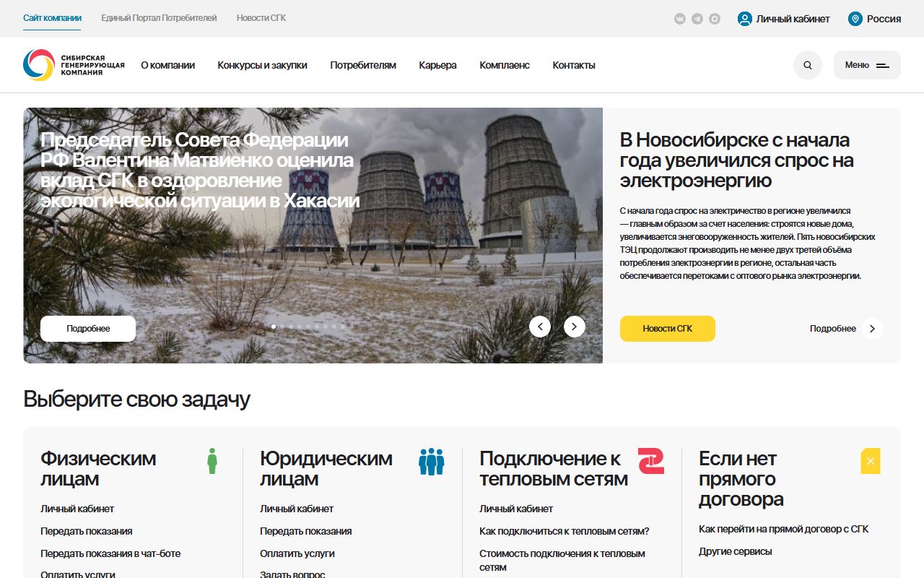Switch to the Сайт компании tab
The width and height of the screenshot is (924, 578).
coord(52,18)
